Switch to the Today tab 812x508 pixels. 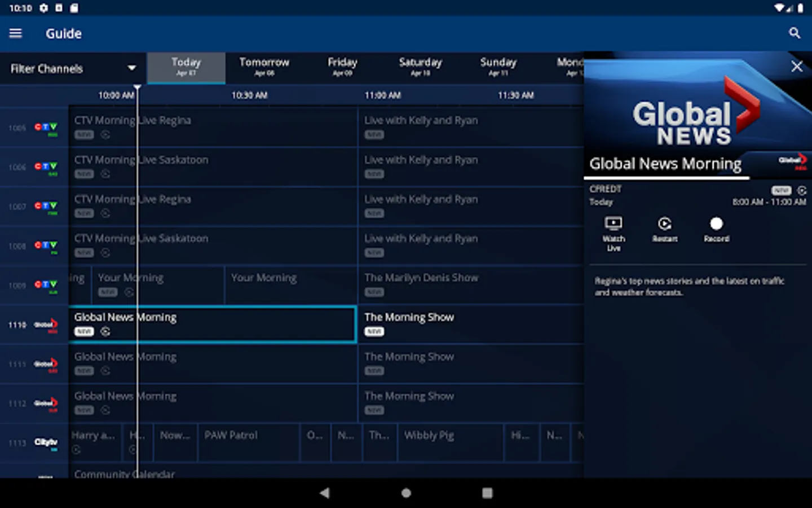tap(186, 68)
